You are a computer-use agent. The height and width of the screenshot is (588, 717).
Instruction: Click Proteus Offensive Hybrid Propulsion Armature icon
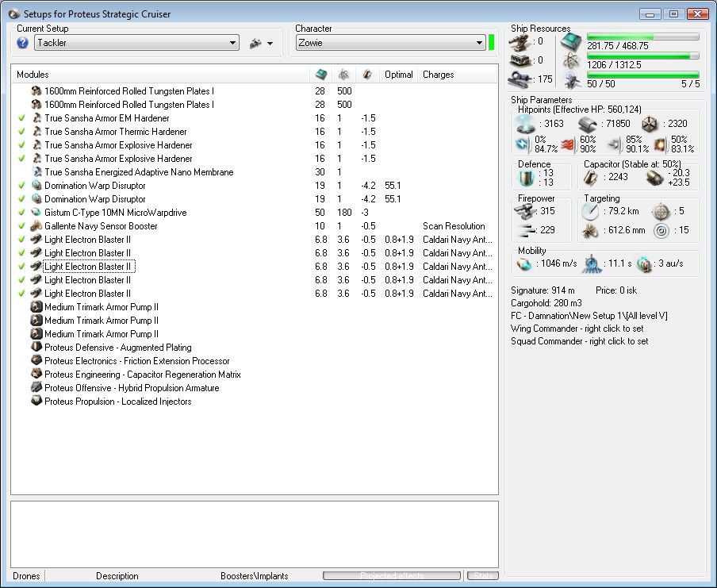[36, 388]
